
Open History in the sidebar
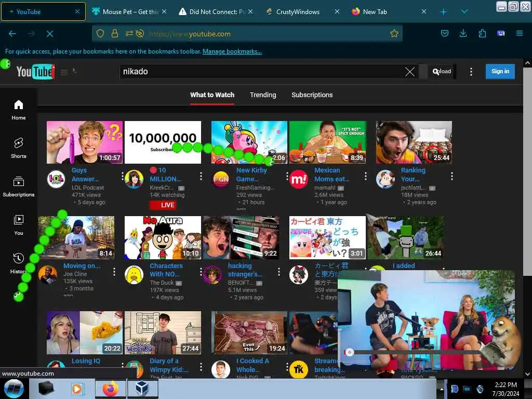click(x=19, y=263)
